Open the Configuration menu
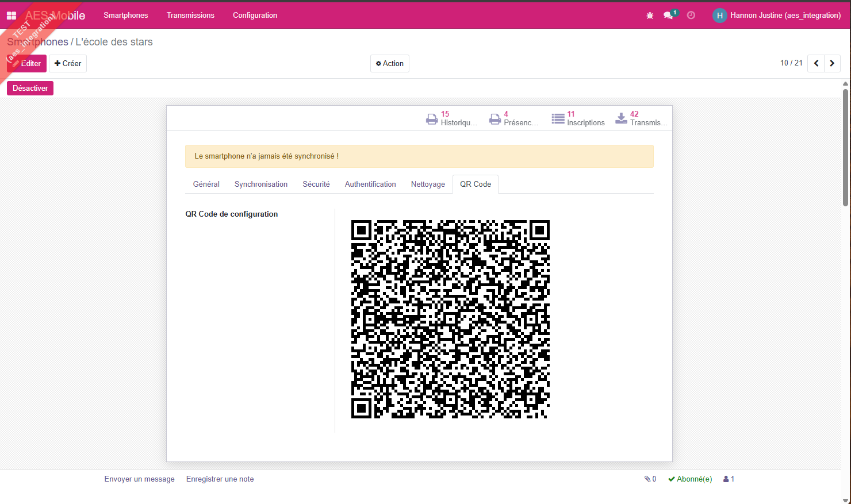The image size is (851, 504). coord(255,16)
